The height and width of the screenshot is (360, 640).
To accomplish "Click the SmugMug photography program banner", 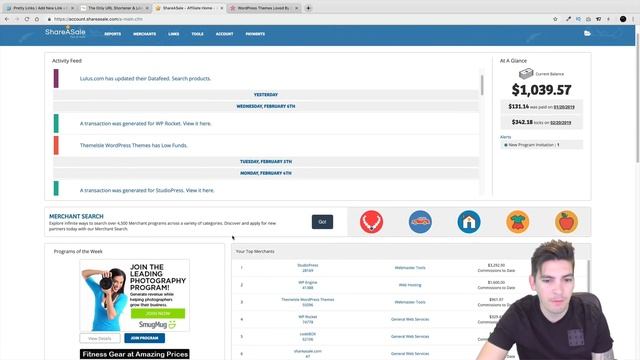I will coord(135,296).
